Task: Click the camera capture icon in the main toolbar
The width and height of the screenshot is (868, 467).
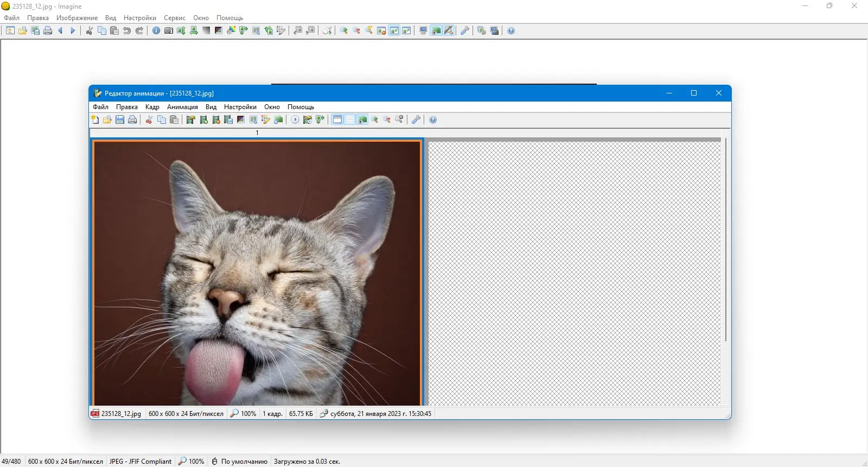Action: pyautogui.click(x=169, y=30)
